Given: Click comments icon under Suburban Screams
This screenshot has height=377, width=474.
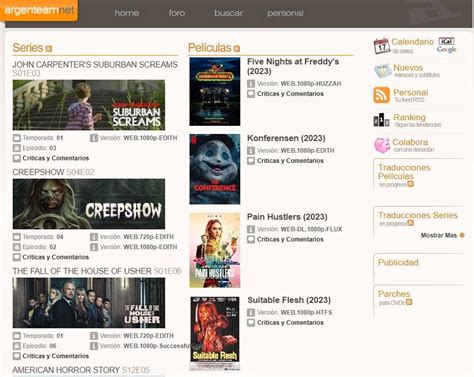Looking at the screenshot, I should pos(17,158).
